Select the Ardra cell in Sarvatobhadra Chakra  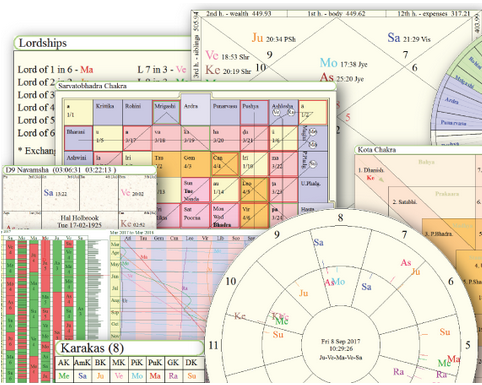(x=196, y=110)
